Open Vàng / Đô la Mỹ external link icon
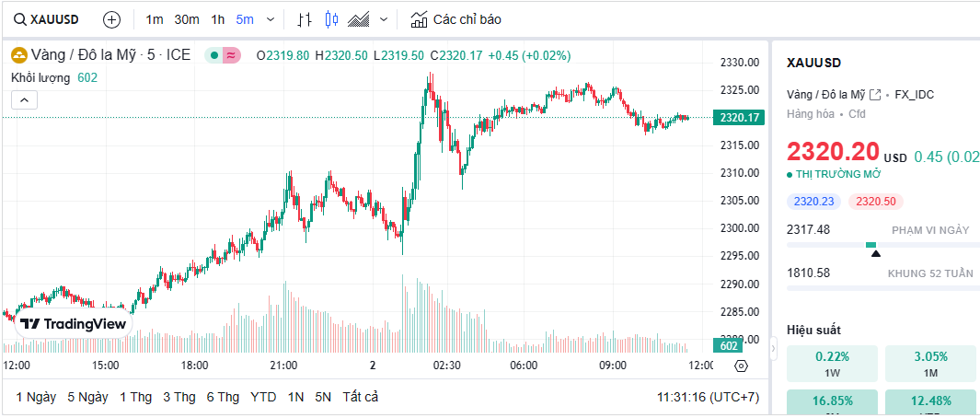The image size is (980, 418). 875,95
